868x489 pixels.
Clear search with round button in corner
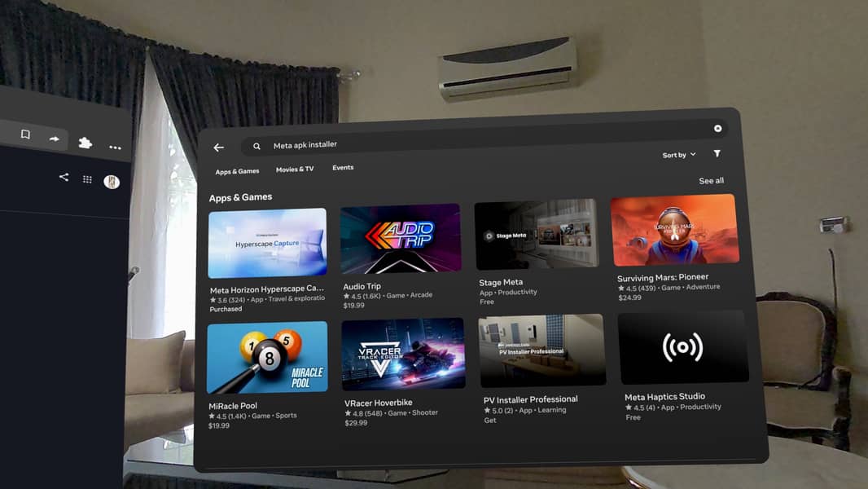(x=717, y=129)
